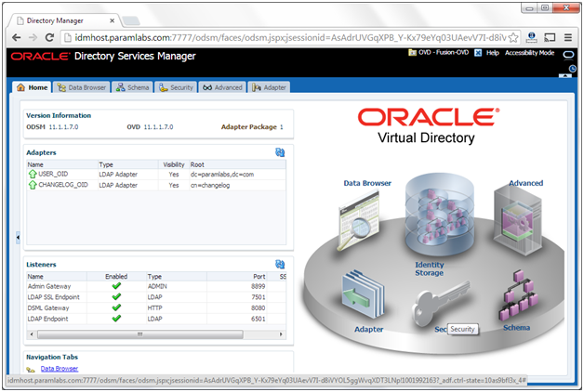Collapse the header with the up arrow

565,75
